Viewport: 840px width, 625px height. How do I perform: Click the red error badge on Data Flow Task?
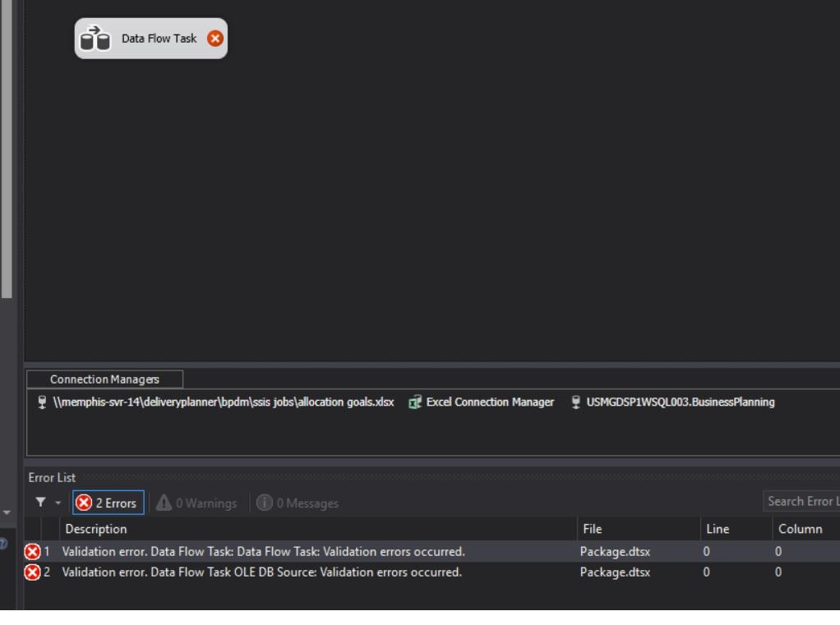click(x=215, y=39)
